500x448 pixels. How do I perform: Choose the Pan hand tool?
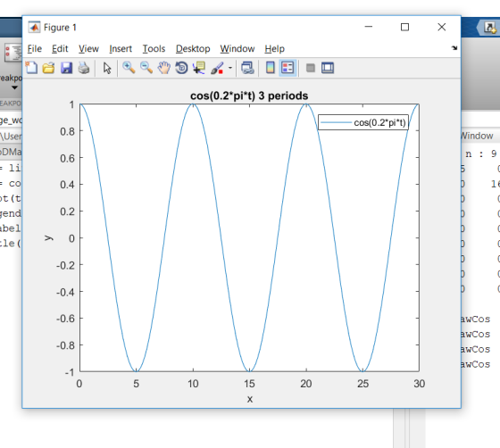click(164, 68)
